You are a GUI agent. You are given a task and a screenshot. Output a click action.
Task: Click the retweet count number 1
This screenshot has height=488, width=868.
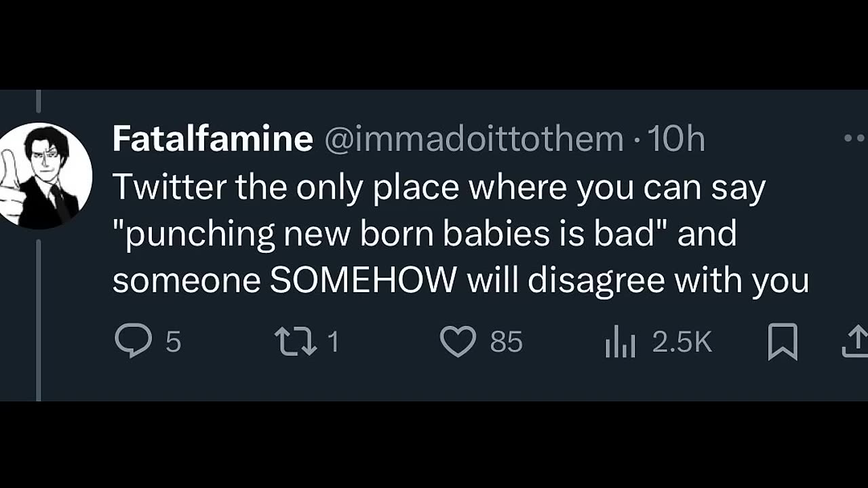click(x=333, y=342)
